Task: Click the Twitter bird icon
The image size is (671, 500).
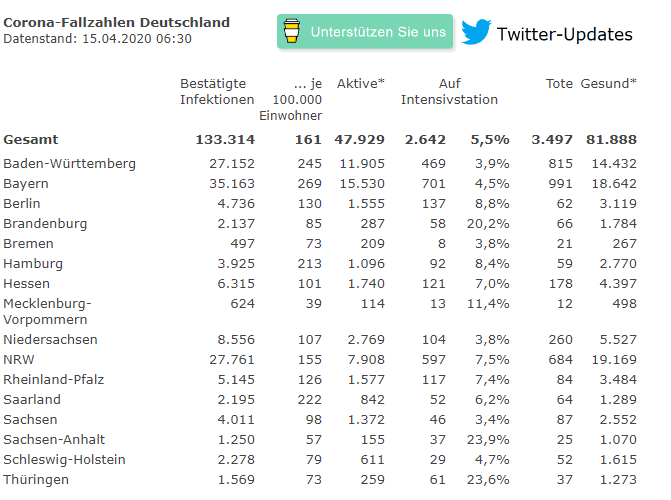Action: pyautogui.click(x=476, y=32)
